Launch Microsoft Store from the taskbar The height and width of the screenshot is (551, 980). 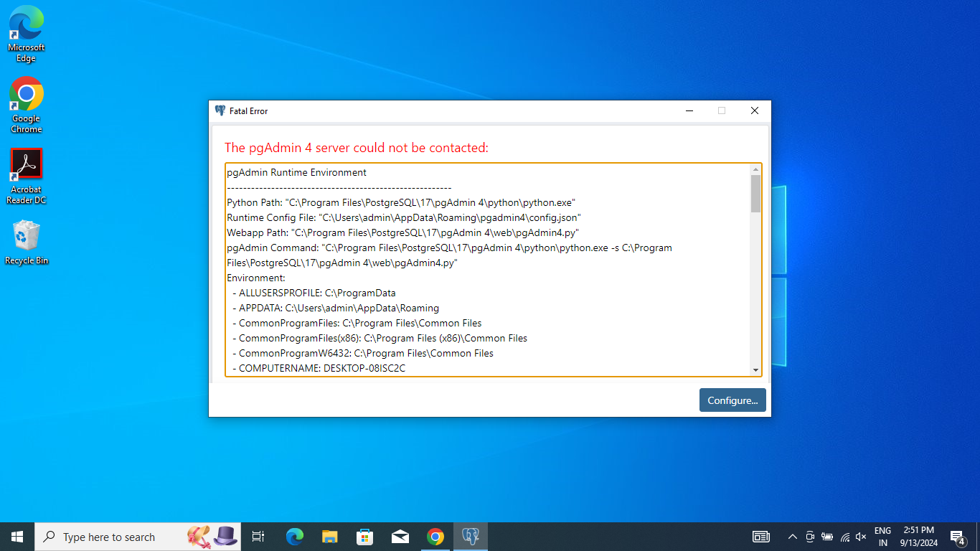(x=364, y=537)
